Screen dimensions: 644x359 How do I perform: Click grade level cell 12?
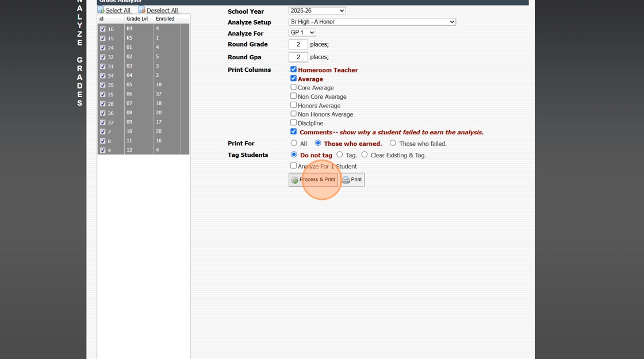[129, 150]
